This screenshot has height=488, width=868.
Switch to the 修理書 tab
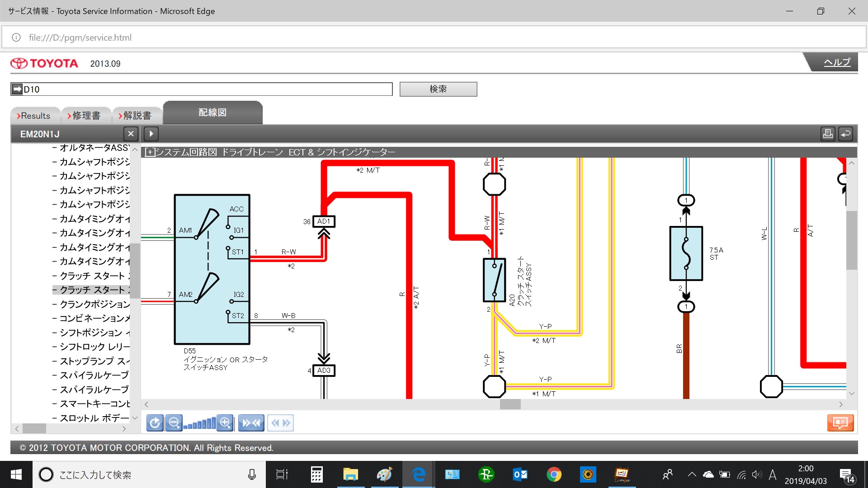tap(86, 116)
